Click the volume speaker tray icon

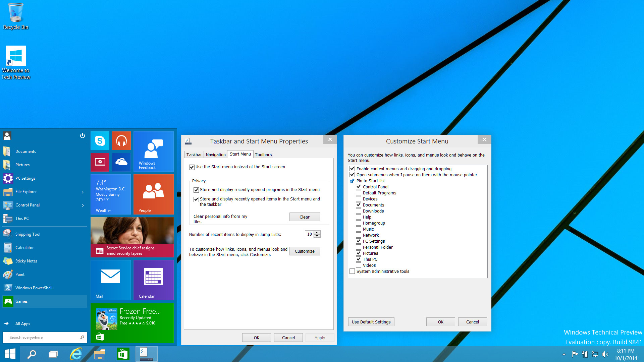pos(605,354)
